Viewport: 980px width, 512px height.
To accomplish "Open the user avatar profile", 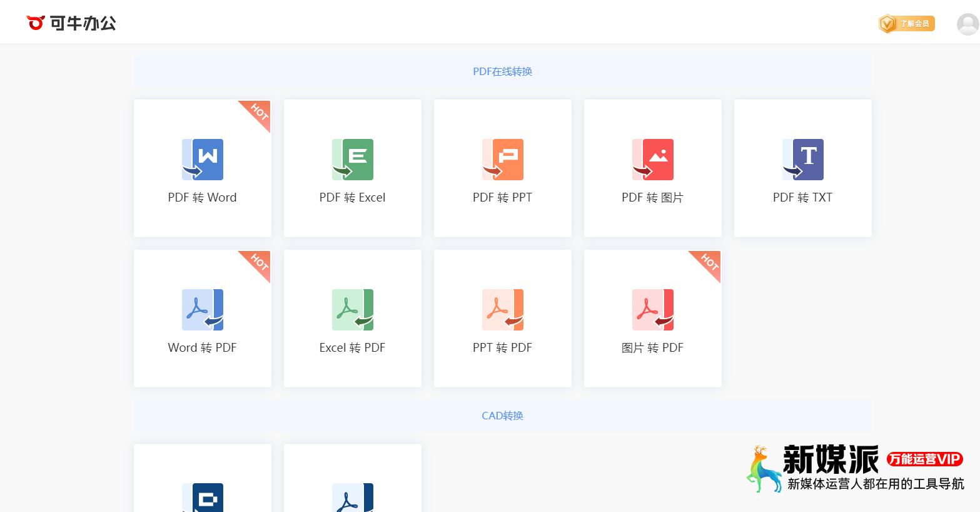I will point(967,24).
